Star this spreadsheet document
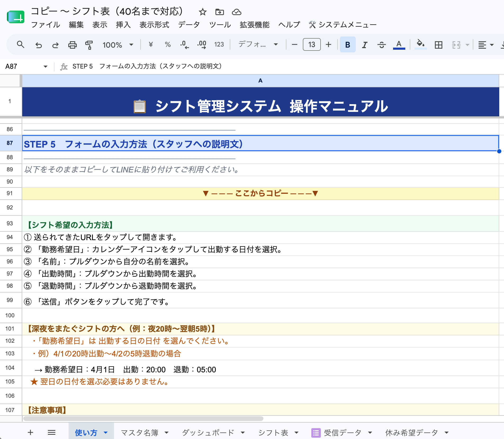This screenshot has height=439, width=504. [202, 12]
